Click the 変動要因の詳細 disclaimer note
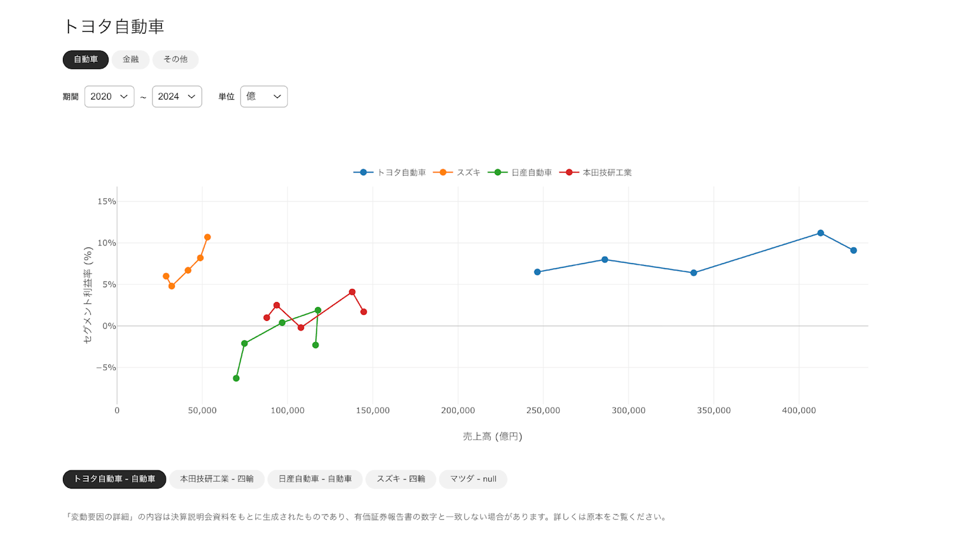The width and height of the screenshot is (980, 534). click(x=367, y=517)
